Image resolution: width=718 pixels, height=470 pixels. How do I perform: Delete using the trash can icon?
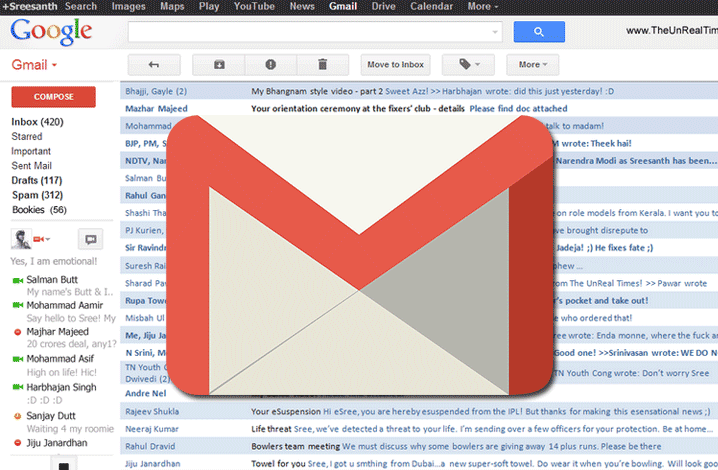pyautogui.click(x=323, y=65)
